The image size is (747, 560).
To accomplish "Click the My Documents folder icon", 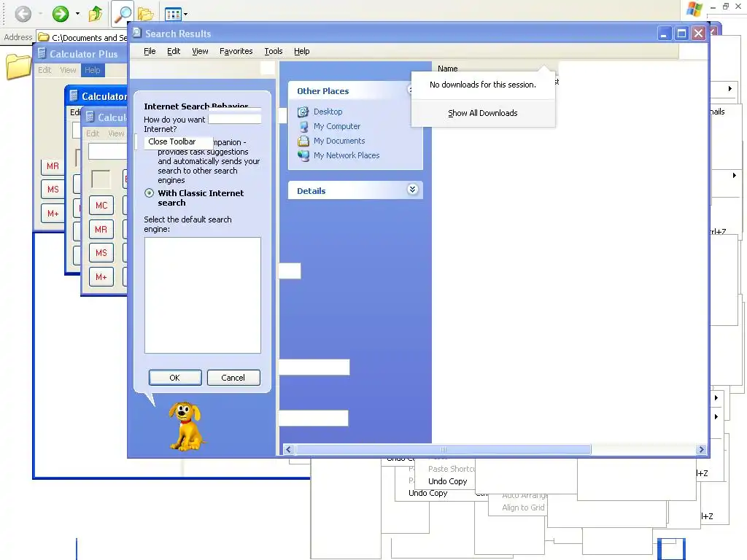I will click(303, 141).
